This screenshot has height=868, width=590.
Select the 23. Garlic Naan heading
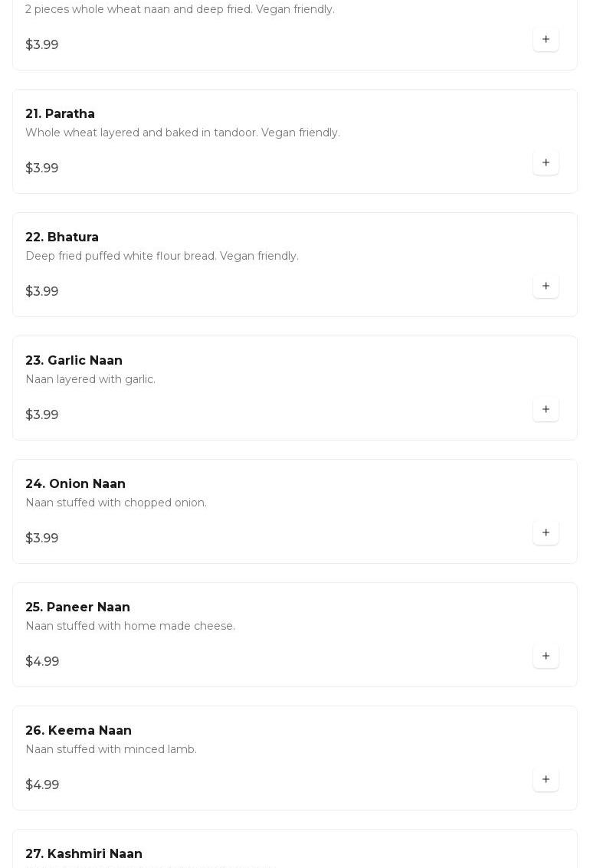click(x=74, y=360)
